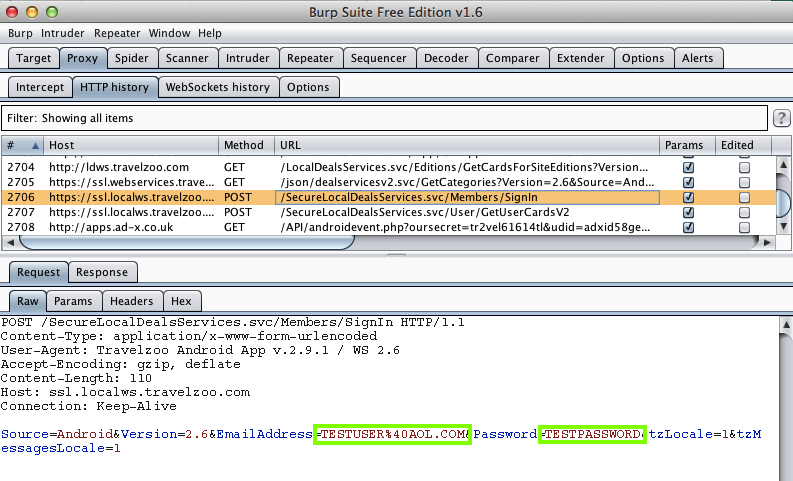The height and width of the screenshot is (481, 793).
Task: Select request 2704 ldws.travelzoo.com row
Action: click(388, 167)
